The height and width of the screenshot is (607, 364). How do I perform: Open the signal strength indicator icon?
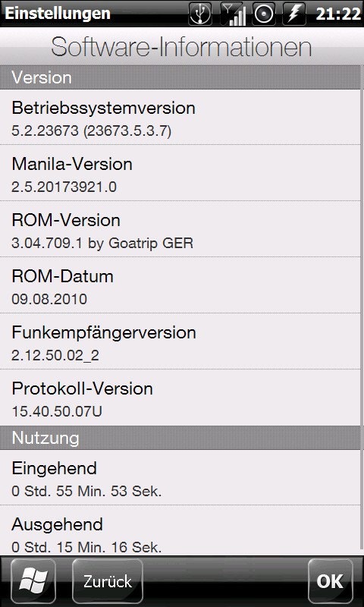click(x=233, y=14)
